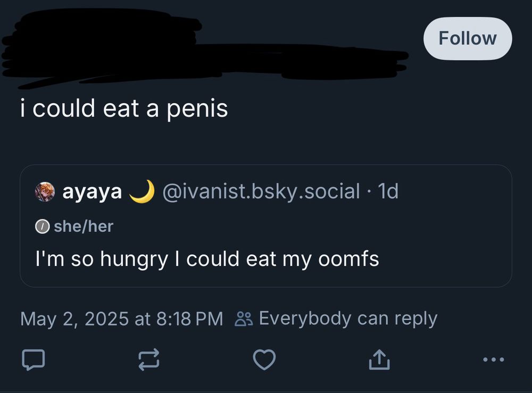
Task: Like the post with the heart icon
Action: coord(264,360)
